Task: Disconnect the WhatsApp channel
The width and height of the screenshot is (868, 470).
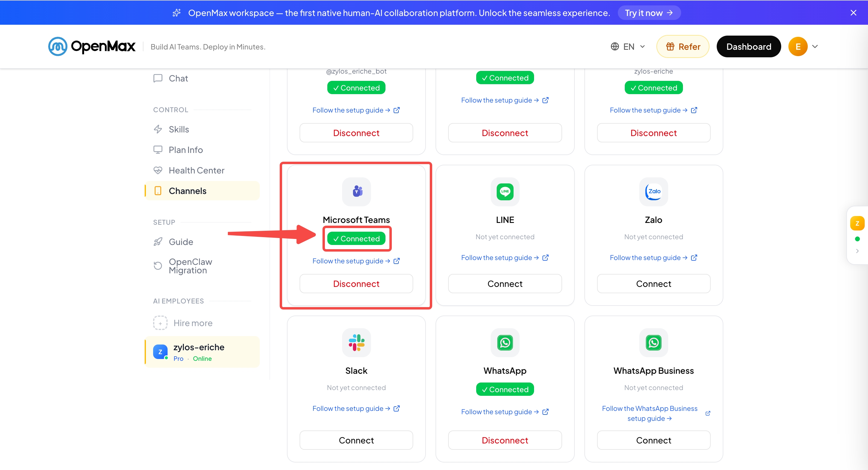Action: click(505, 440)
